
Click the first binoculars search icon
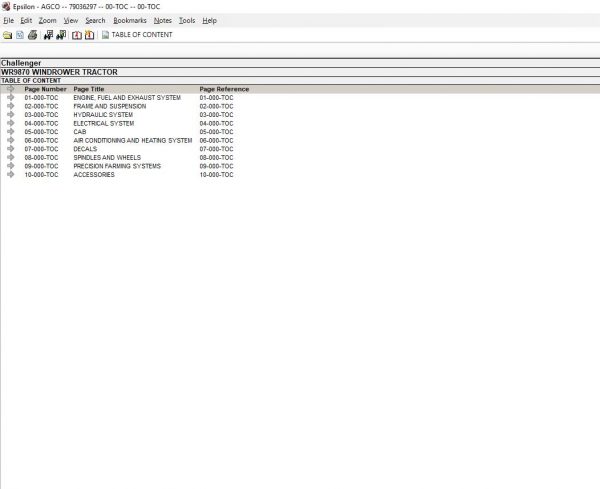pos(48,35)
